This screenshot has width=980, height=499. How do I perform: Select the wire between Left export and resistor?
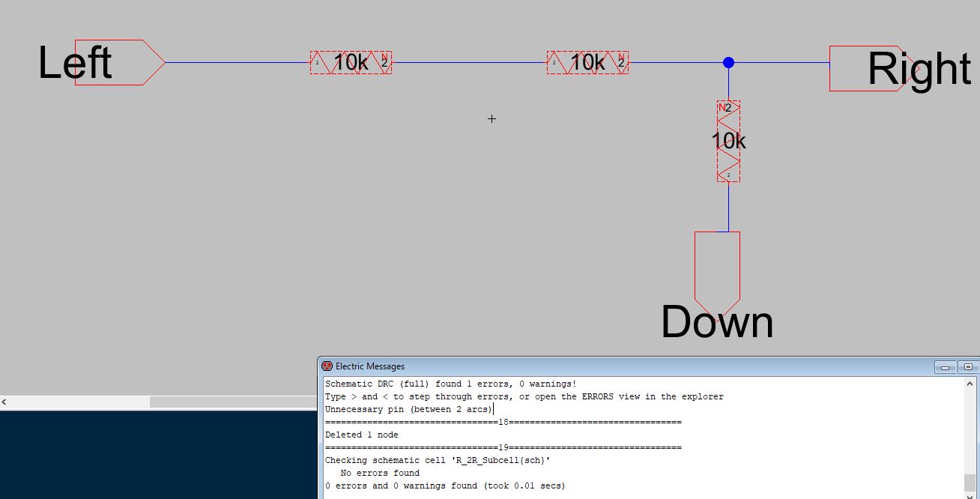pos(237,62)
